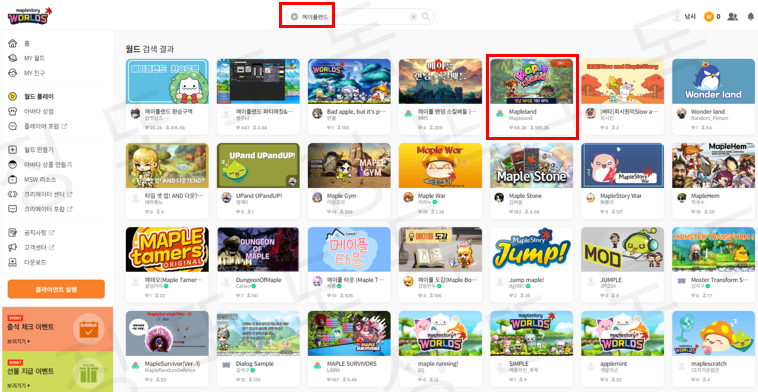Click the MapleSurvivor(Ver.-1) title text
The image size is (758, 392).
point(173,363)
